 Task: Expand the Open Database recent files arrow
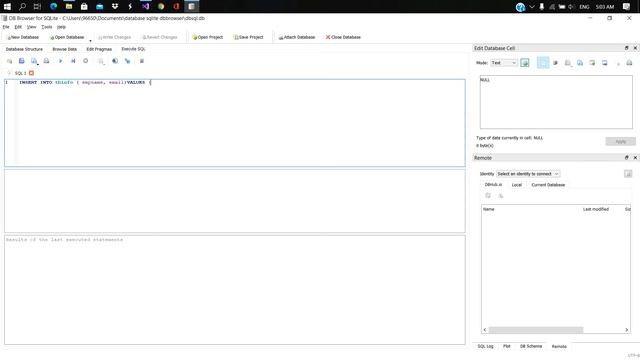click(x=90, y=40)
